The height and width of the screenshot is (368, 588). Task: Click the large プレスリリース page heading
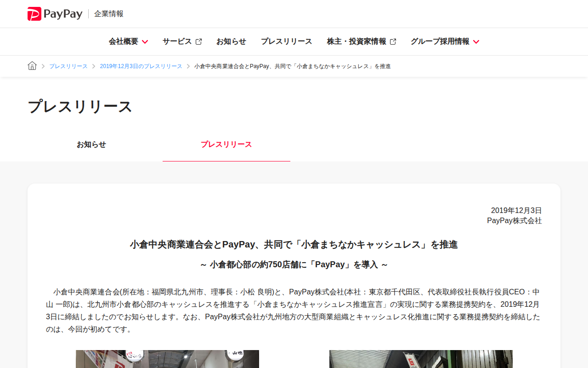[80, 107]
